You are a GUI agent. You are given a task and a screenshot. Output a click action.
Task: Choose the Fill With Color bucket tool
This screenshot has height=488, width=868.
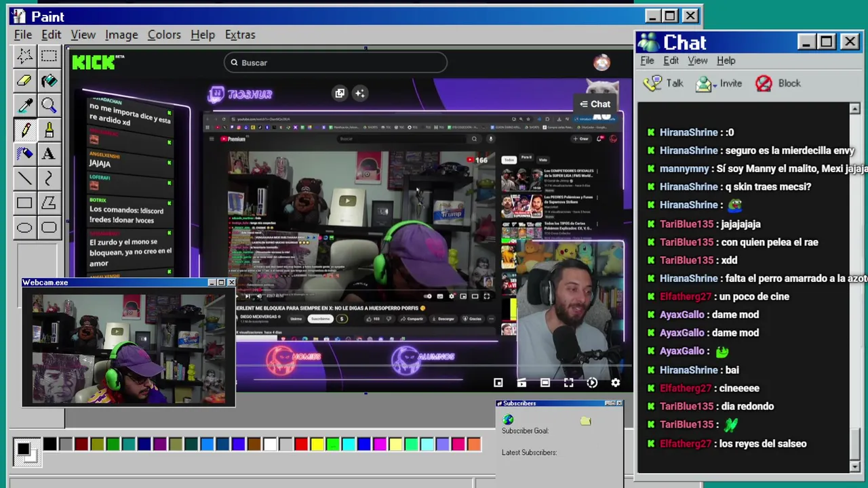tap(49, 81)
